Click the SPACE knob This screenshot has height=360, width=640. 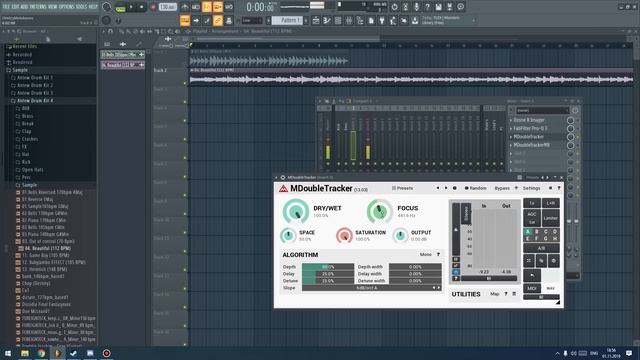tap(288, 236)
